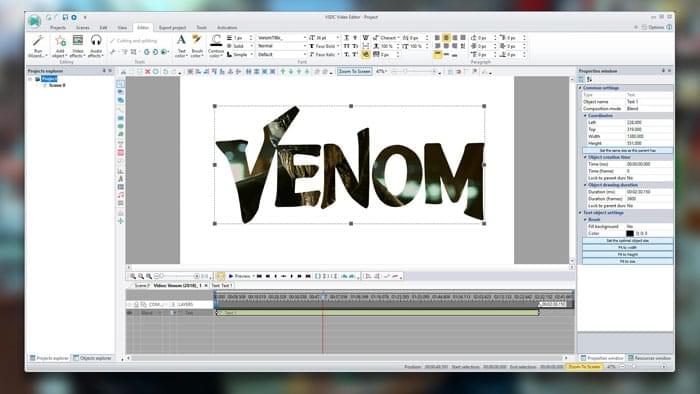
Task: Click the Preview playback button
Action: (239, 276)
